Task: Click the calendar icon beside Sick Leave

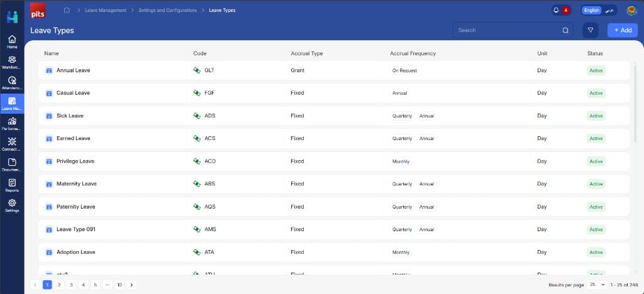Action: point(49,116)
